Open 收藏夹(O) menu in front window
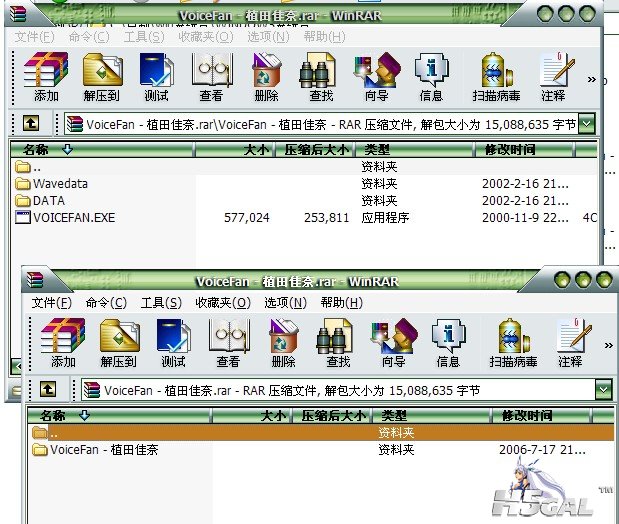Viewport: 619px width, 524px height. click(223, 303)
